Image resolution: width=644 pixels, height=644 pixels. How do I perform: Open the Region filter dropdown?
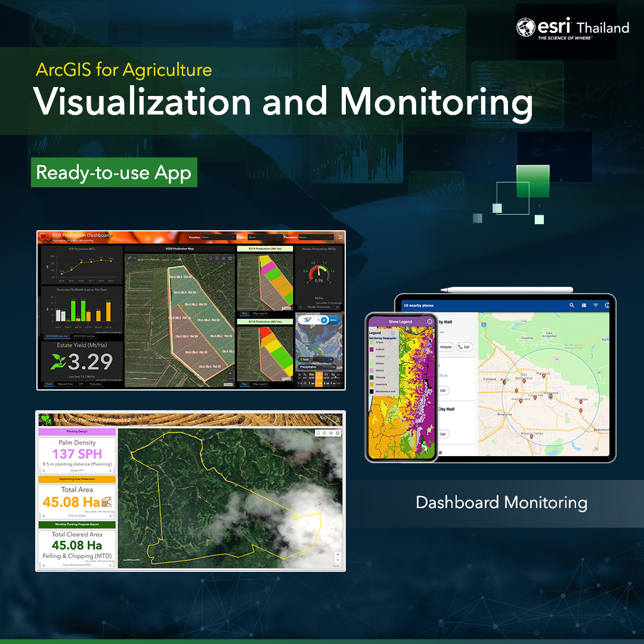(265, 237)
